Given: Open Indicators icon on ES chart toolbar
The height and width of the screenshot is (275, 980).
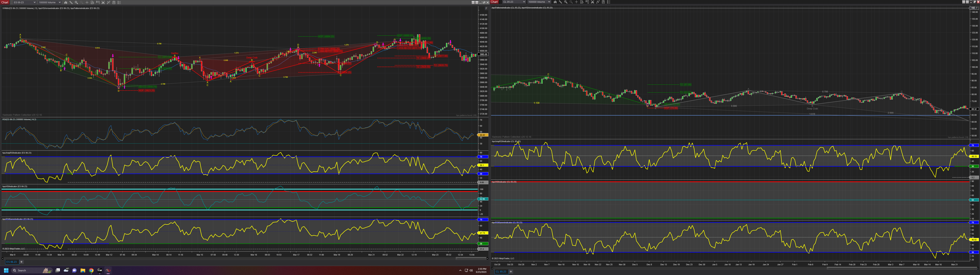Looking at the screenshot, I should click(x=109, y=2).
